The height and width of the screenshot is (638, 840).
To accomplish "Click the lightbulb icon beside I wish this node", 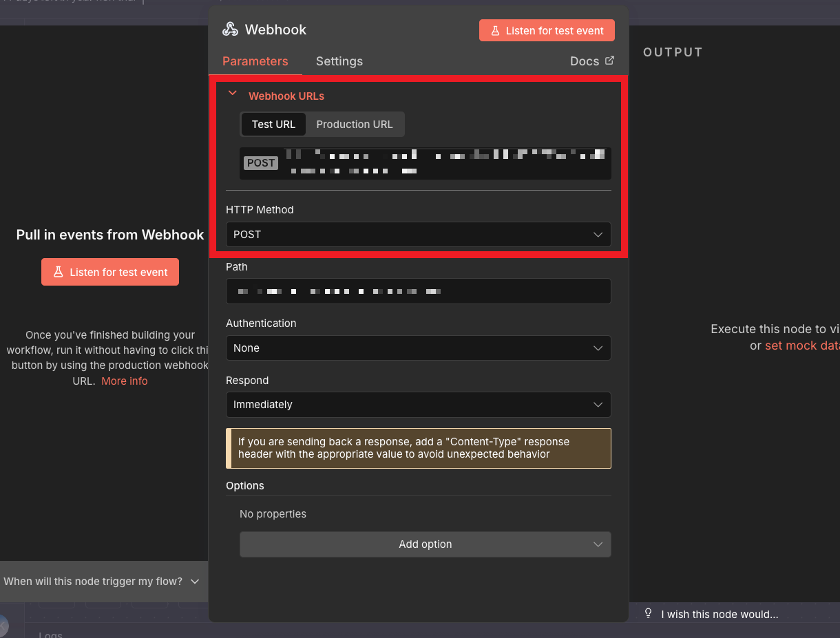I will tap(648, 613).
